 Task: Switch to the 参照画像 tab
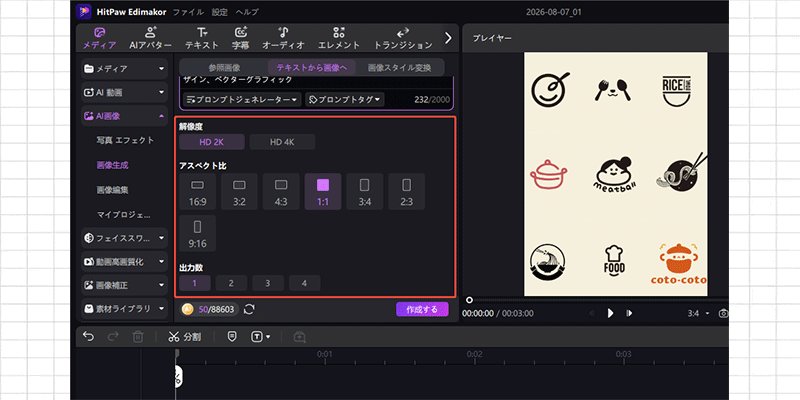pyautogui.click(x=224, y=67)
